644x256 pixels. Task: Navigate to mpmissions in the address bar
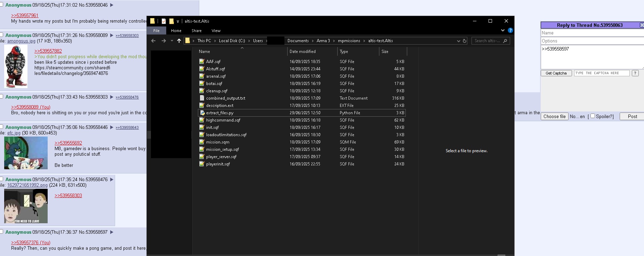point(349,41)
